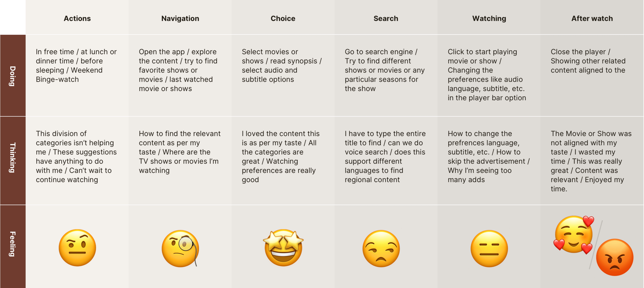Click the monocle face emoji under Navigation
Screen dimensions: 644x288
[x=180, y=248]
